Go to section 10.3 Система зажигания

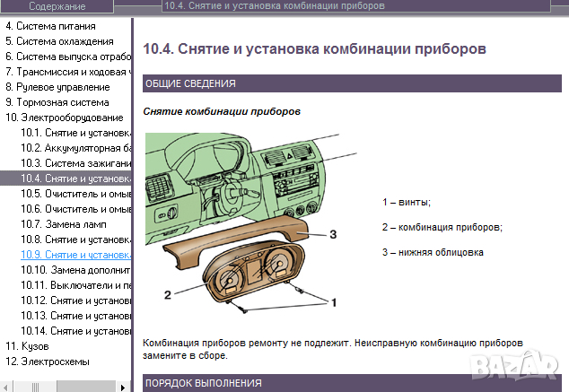(76, 163)
